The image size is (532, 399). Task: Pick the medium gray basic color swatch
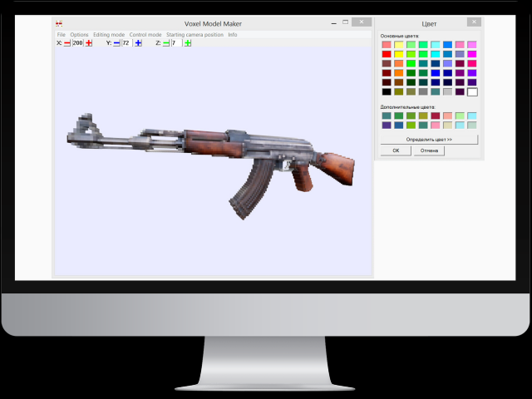click(x=423, y=91)
